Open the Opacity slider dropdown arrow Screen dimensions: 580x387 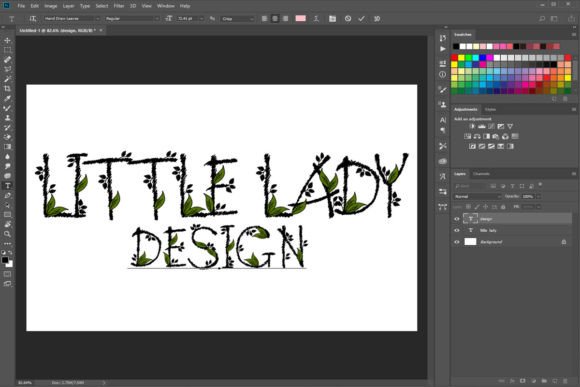pyautogui.click(x=538, y=196)
